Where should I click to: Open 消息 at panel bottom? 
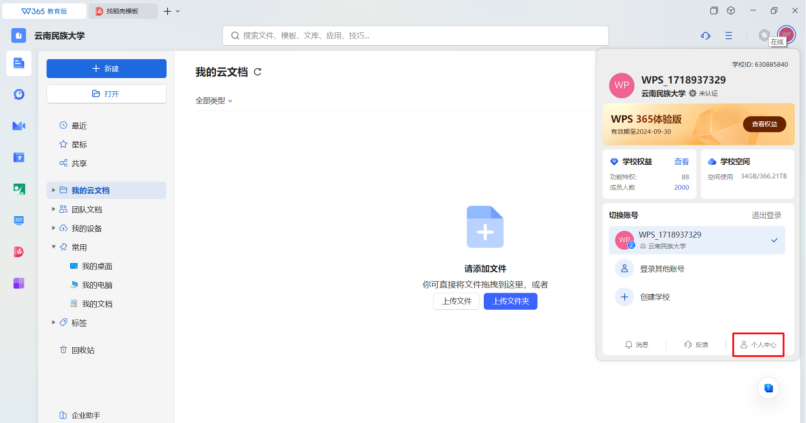(x=636, y=344)
